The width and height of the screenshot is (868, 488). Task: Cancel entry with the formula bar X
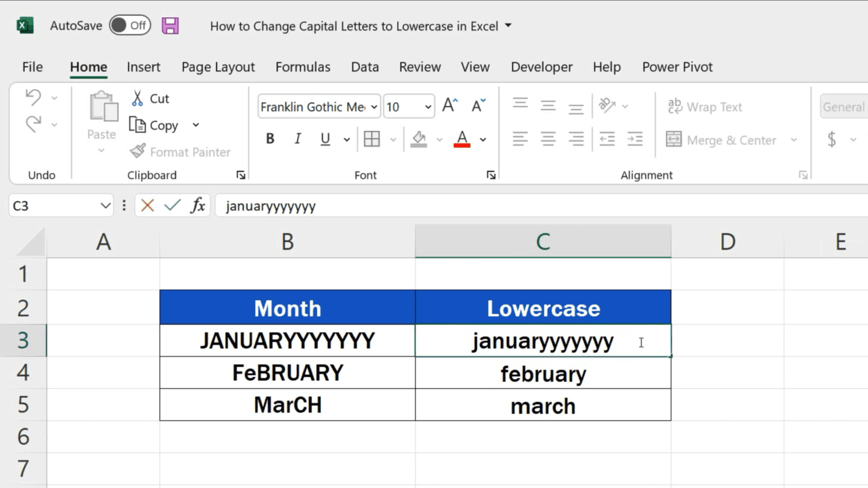pos(147,205)
